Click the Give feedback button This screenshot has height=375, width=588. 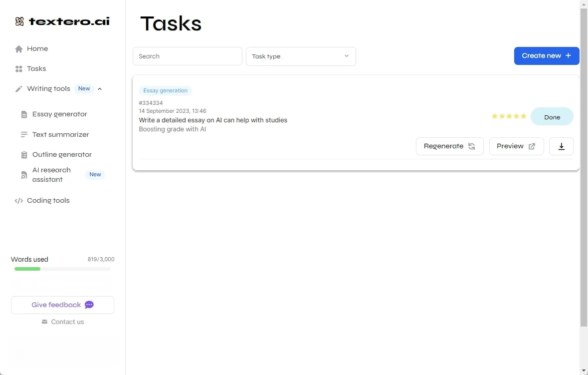click(x=62, y=305)
